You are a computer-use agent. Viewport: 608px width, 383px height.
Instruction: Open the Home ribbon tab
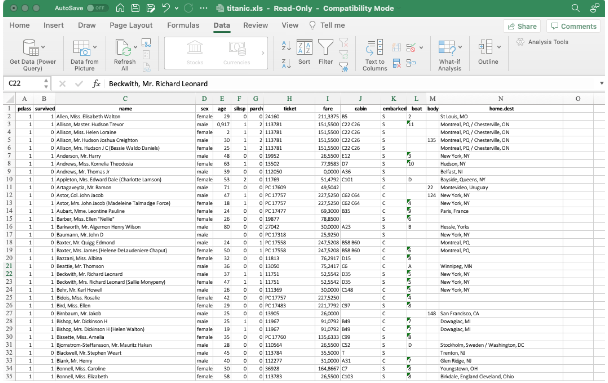click(x=19, y=26)
